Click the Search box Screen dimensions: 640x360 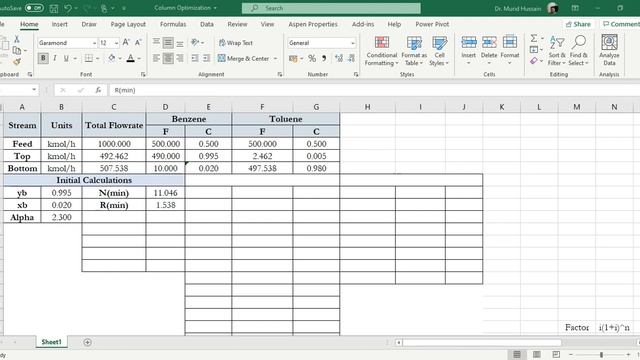(331, 8)
